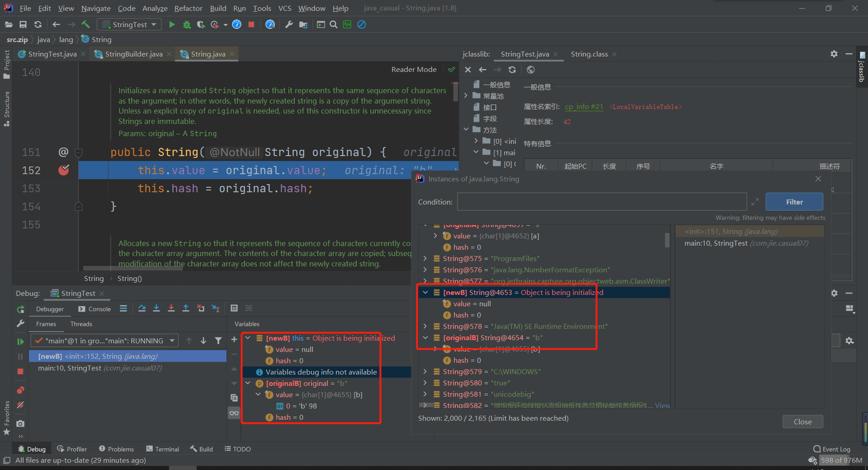868x470 pixels.
Task: Click the Step Into debugger icon
Action: (x=156, y=309)
